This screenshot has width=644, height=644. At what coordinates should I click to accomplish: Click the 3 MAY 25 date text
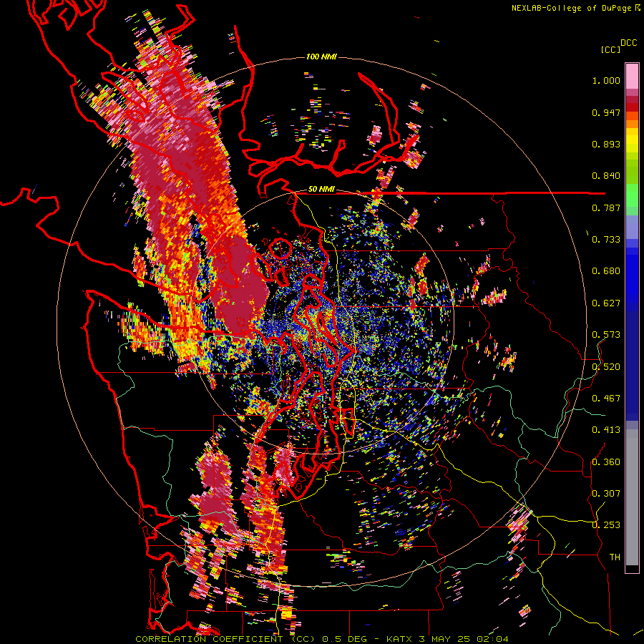point(446,639)
